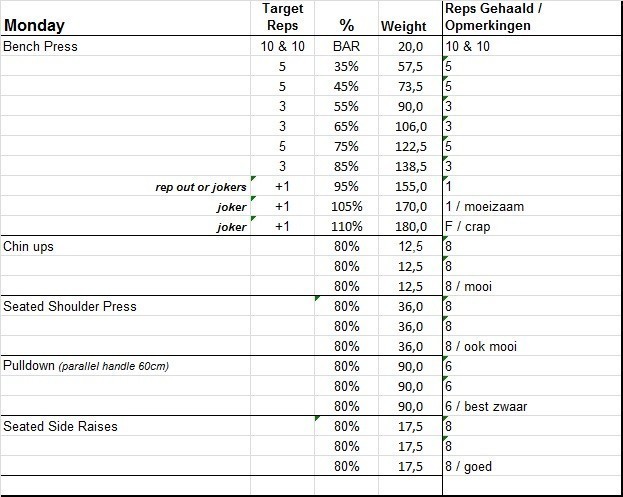Select the Bench Press exercise cell
Screen dimensions: 623x497
point(41,46)
